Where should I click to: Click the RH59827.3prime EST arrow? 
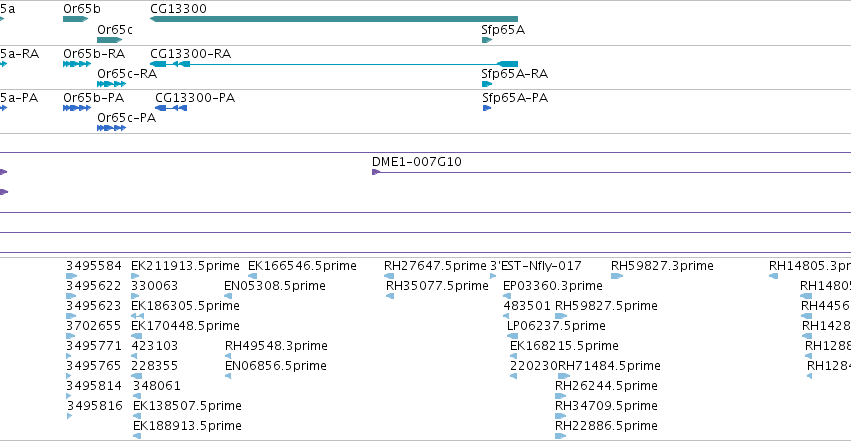tap(617, 276)
